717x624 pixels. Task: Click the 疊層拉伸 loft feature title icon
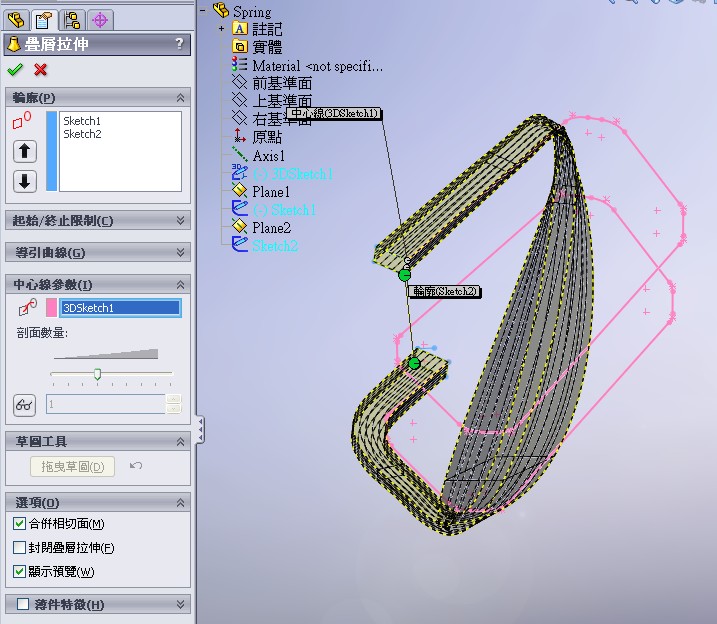[x=14, y=44]
